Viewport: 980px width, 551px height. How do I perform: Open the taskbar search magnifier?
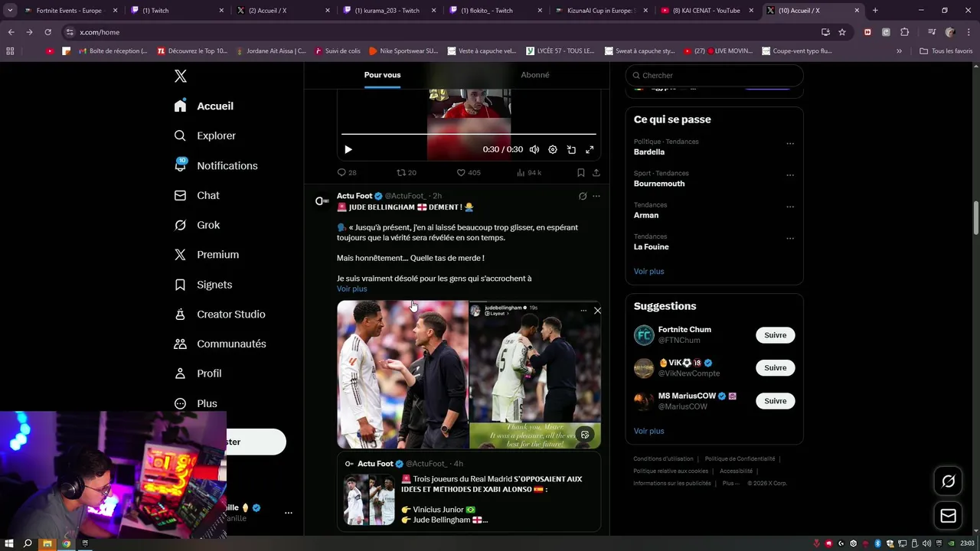pyautogui.click(x=28, y=543)
